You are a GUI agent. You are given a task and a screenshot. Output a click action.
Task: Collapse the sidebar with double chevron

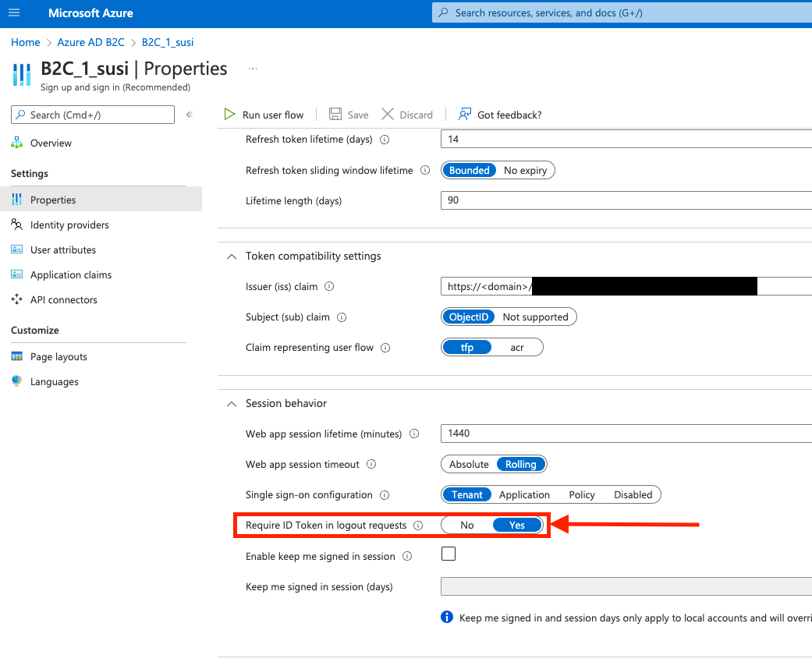pyautogui.click(x=190, y=115)
